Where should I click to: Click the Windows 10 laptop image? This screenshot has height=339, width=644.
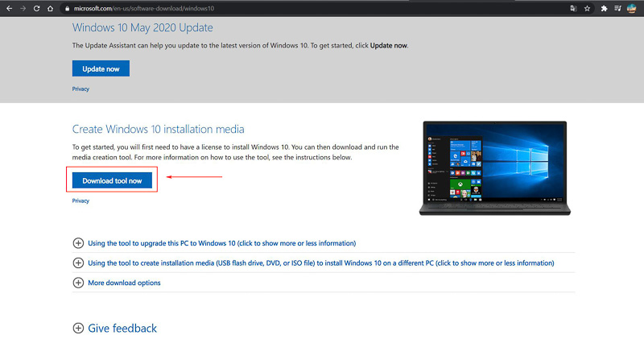click(x=493, y=167)
